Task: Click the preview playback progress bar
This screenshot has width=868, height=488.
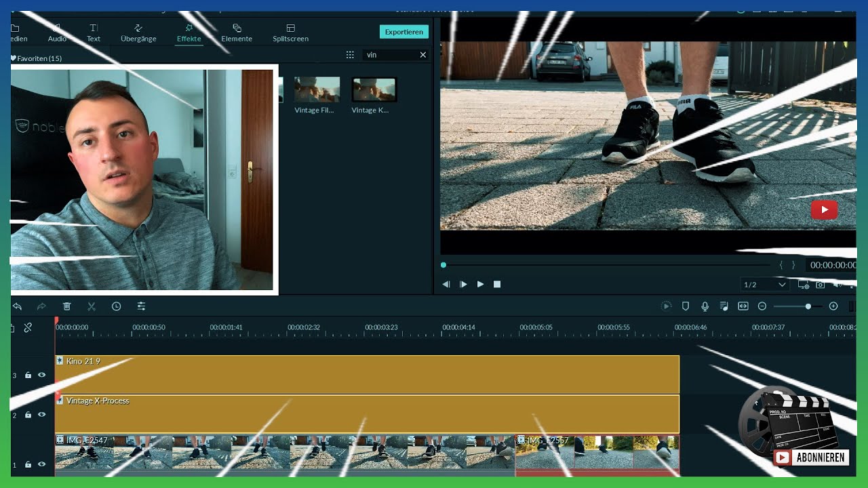Action: point(607,265)
